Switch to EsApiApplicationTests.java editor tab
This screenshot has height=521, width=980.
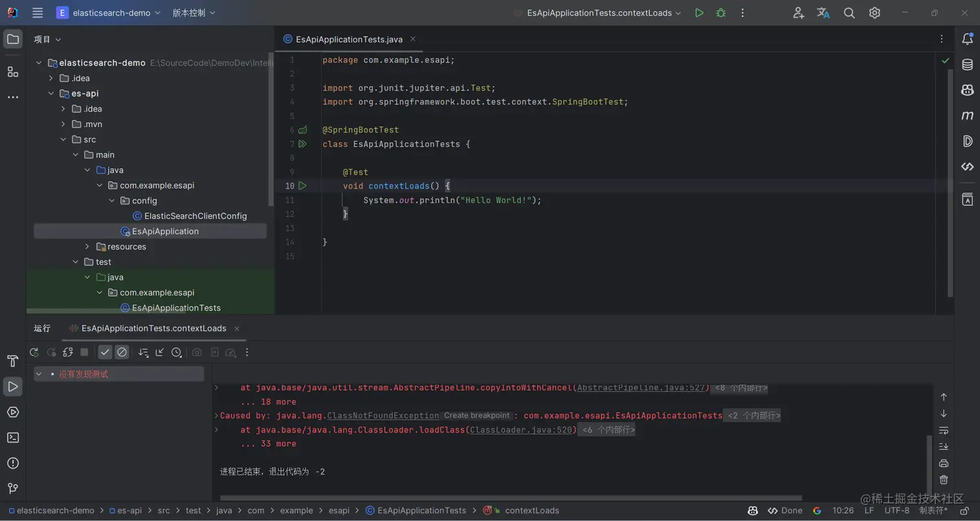click(349, 39)
